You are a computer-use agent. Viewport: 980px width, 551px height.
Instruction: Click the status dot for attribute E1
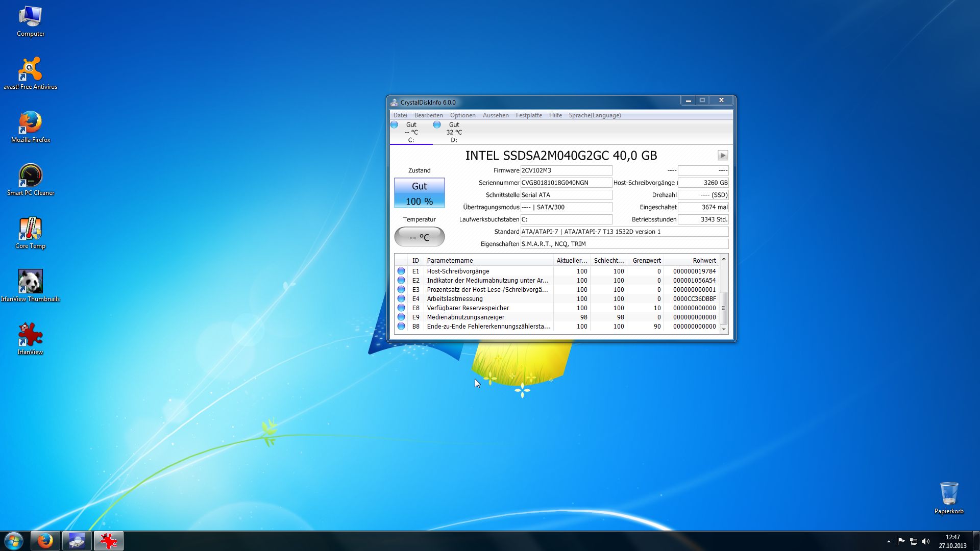(401, 271)
